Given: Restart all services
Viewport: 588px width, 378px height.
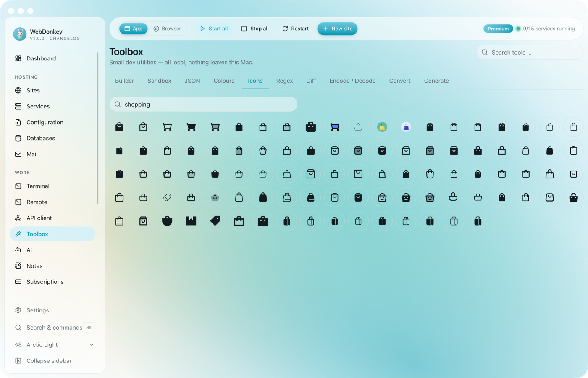Looking at the screenshot, I should click(x=296, y=29).
